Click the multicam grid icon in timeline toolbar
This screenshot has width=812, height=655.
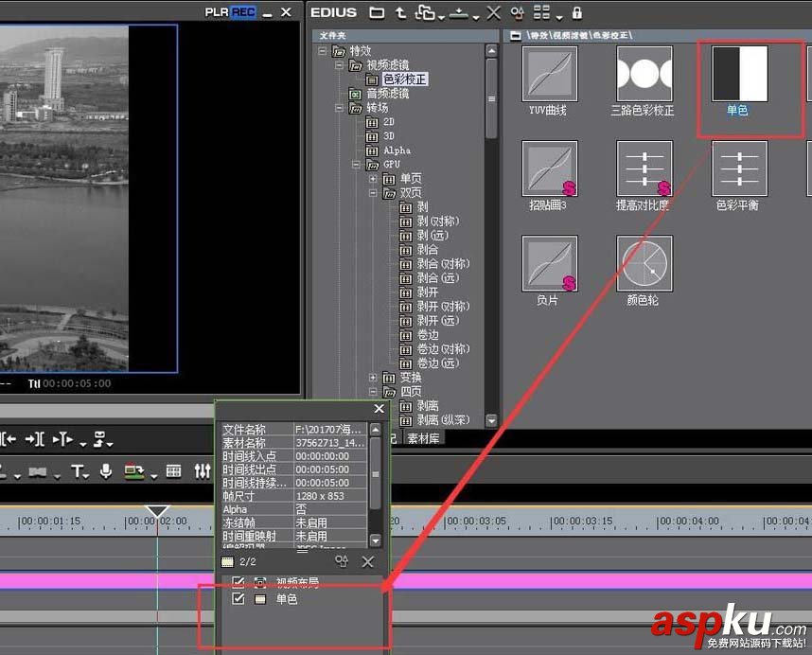173,471
